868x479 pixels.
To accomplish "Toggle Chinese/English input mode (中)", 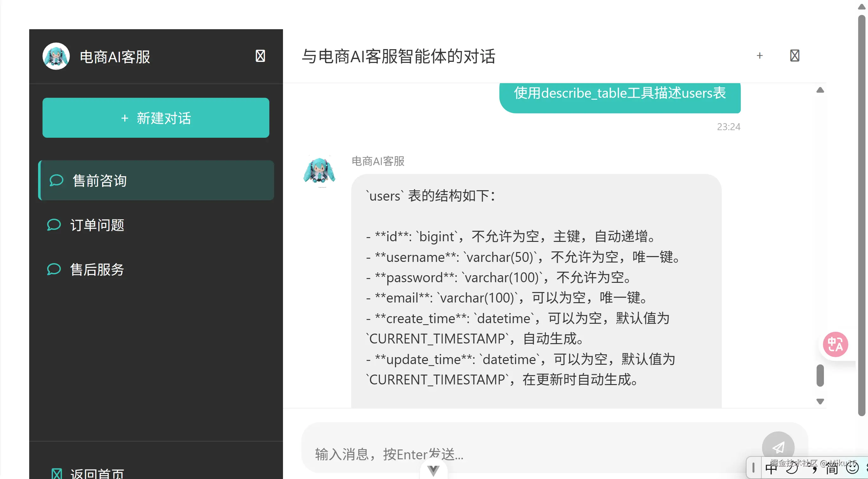I will 771,468.
